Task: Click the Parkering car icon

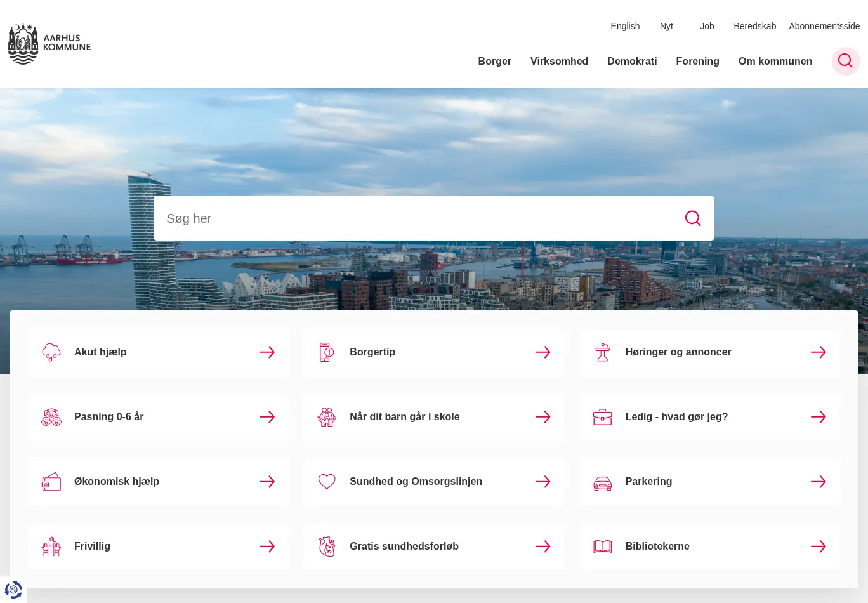Action: (602, 482)
